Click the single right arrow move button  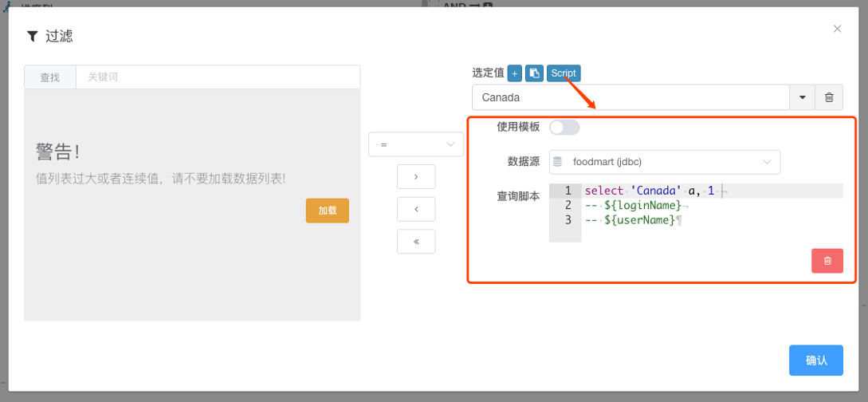coord(416,176)
